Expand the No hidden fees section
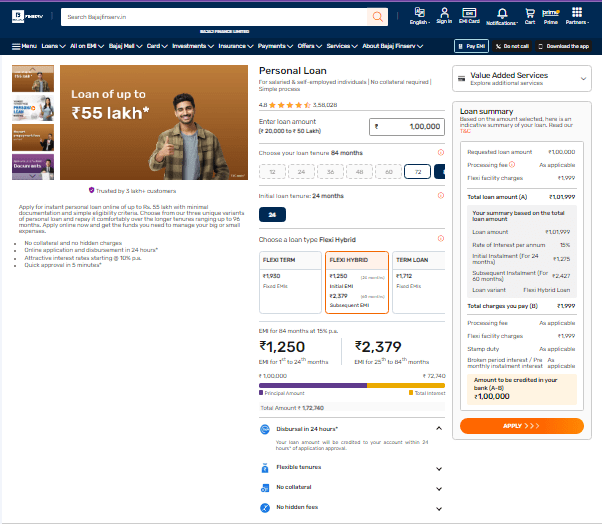 coord(439,507)
